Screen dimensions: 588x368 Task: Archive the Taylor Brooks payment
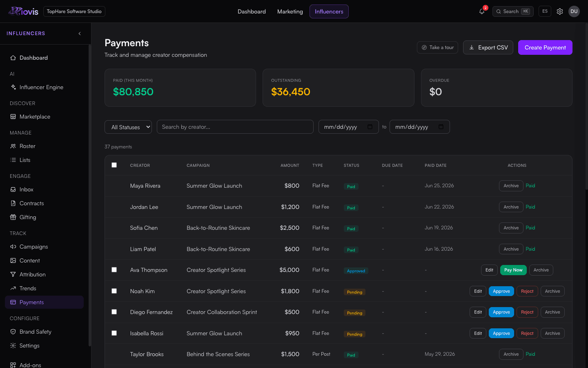tap(511, 354)
